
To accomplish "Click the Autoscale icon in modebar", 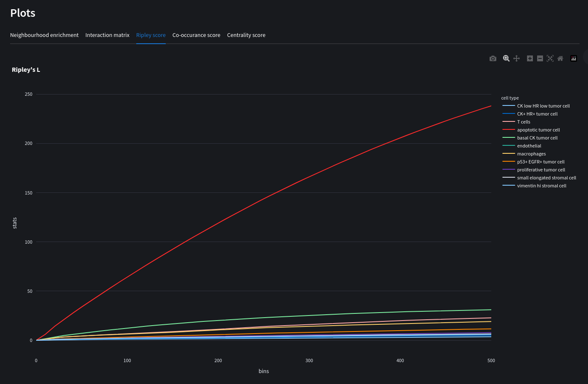I will point(550,58).
